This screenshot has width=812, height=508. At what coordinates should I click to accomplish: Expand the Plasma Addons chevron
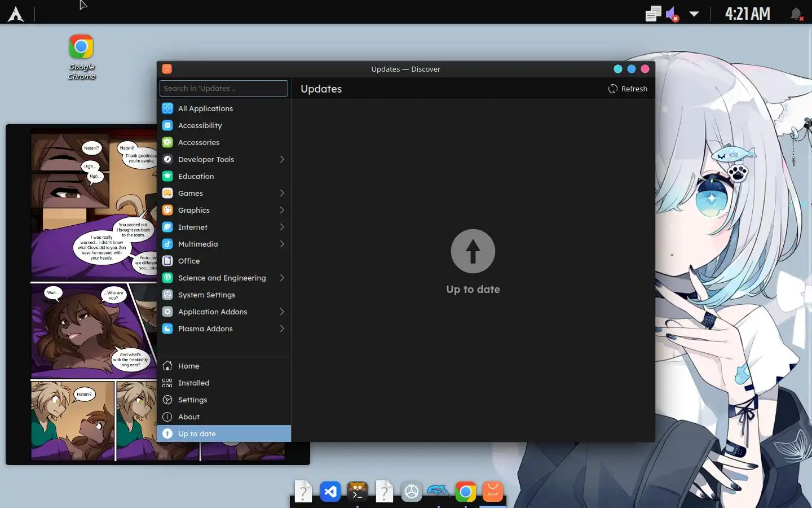282,329
